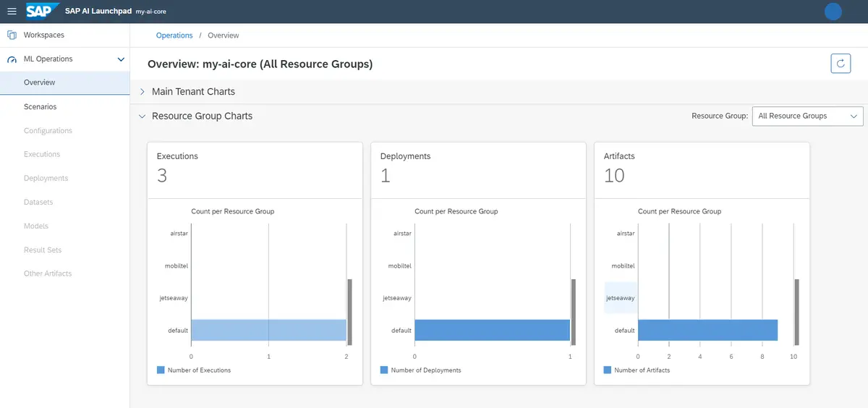Click the Number of Deployments legend swatch

tap(384, 370)
